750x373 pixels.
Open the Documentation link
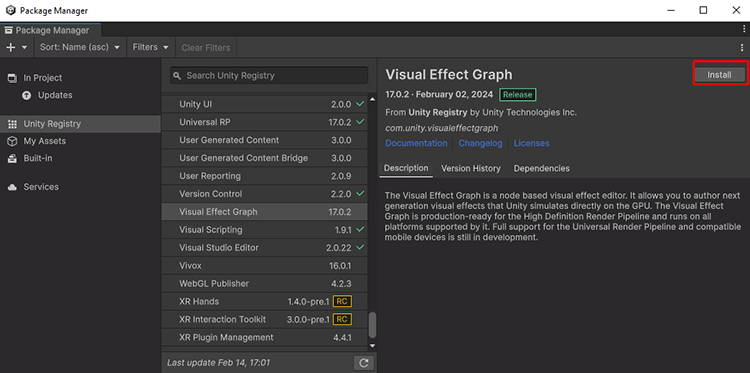[x=416, y=143]
